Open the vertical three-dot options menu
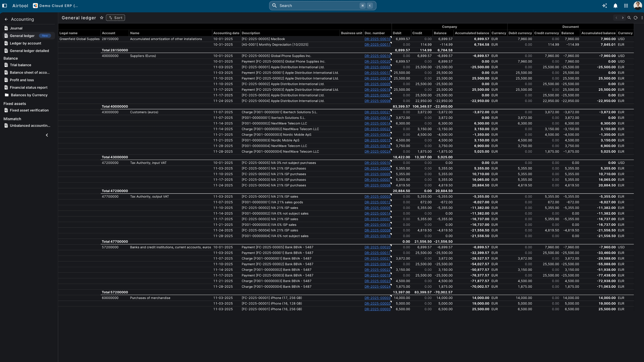The width and height of the screenshot is (644, 362). (x=642, y=18)
